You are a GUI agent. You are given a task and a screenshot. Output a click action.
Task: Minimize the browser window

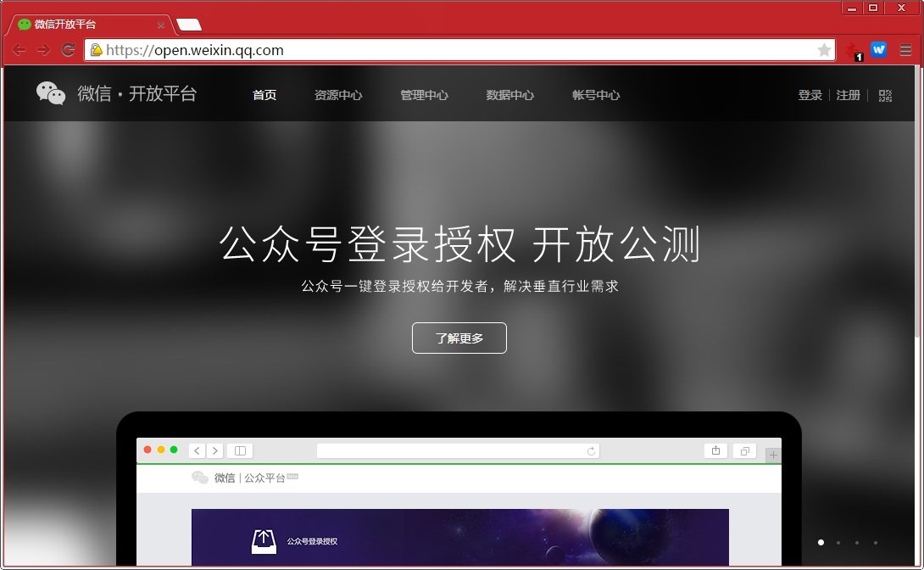[851, 8]
